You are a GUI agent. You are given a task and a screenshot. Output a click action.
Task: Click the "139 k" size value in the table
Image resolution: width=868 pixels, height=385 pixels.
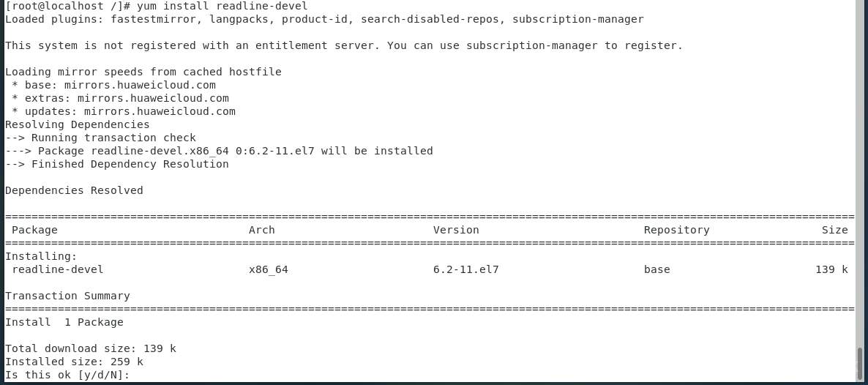pyautogui.click(x=831, y=269)
